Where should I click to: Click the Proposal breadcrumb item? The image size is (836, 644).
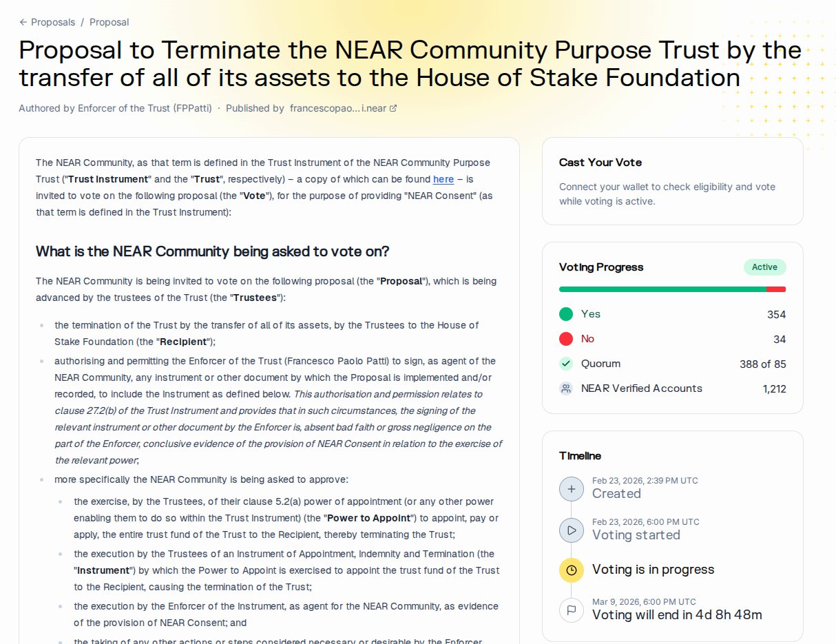pyautogui.click(x=109, y=22)
